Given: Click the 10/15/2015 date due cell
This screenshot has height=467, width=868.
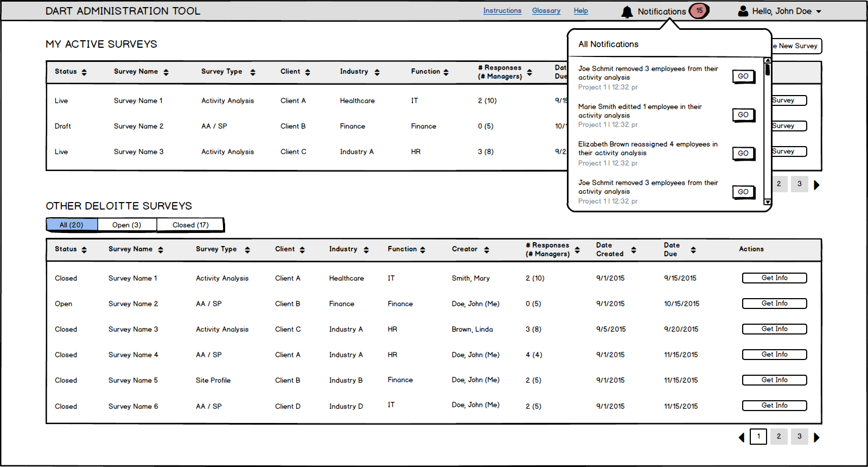Looking at the screenshot, I should click(x=681, y=304).
